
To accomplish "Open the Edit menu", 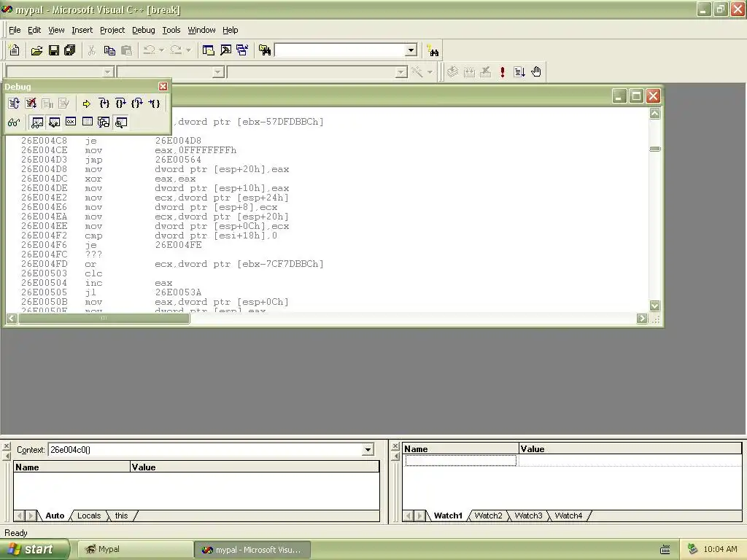I will click(34, 30).
